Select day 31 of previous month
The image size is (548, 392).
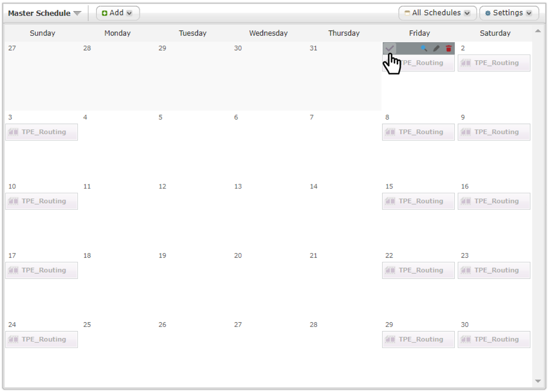point(313,48)
